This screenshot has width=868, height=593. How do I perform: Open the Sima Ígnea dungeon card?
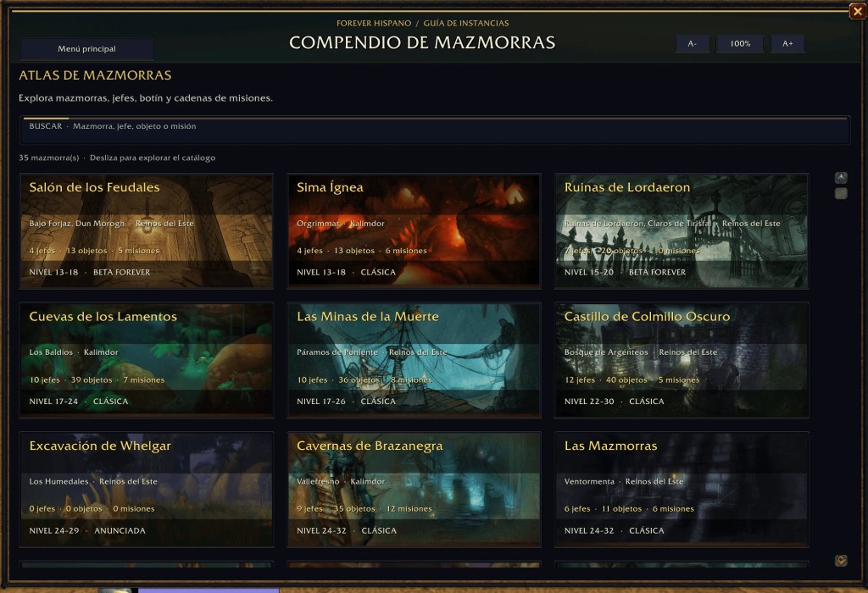click(414, 231)
